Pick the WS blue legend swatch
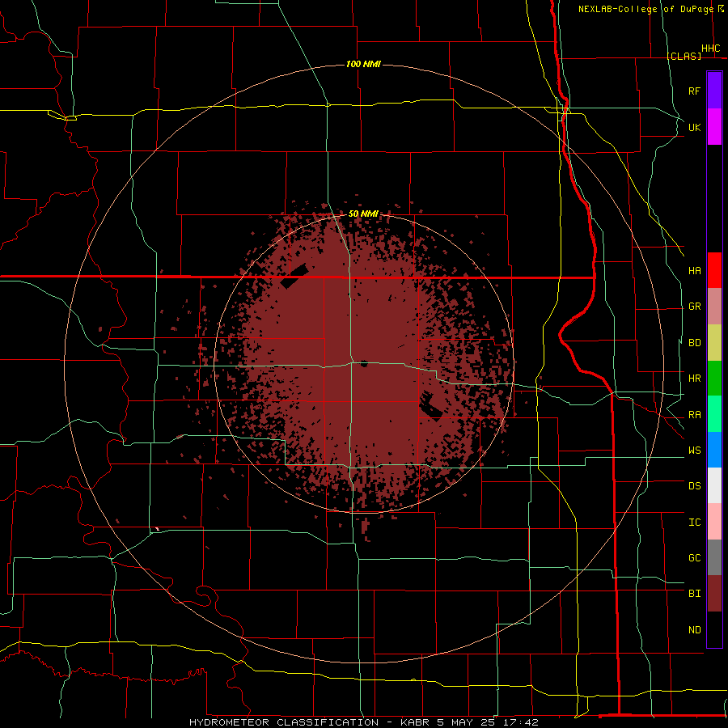Viewport: 728px width, 728px height. (714, 450)
